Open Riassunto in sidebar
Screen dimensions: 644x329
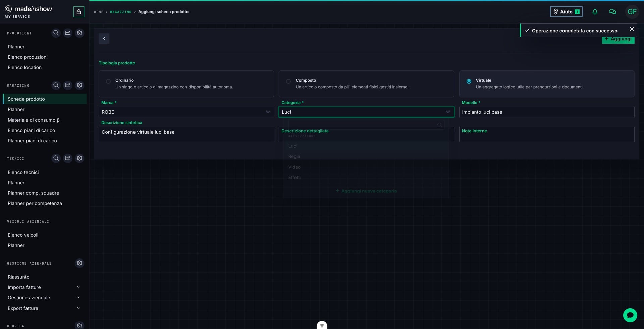click(18, 277)
